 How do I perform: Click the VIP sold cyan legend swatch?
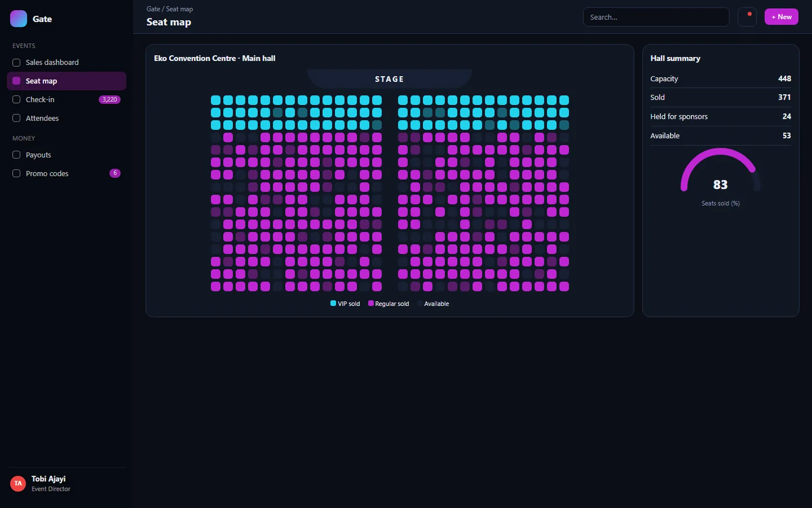point(333,303)
